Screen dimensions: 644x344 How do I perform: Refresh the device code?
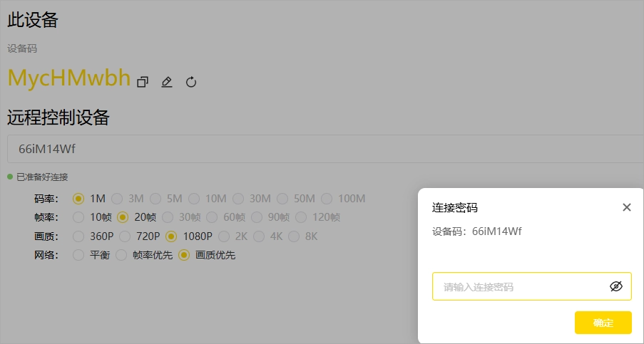[x=191, y=82]
